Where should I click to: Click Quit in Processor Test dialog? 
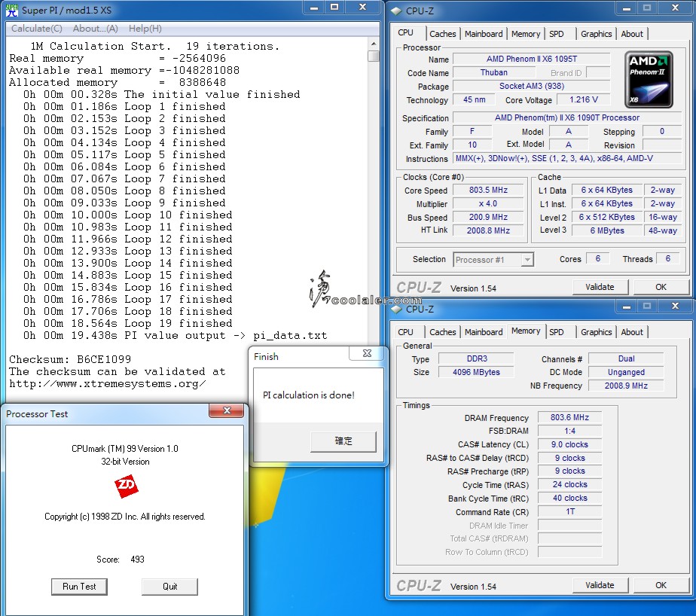point(169,587)
